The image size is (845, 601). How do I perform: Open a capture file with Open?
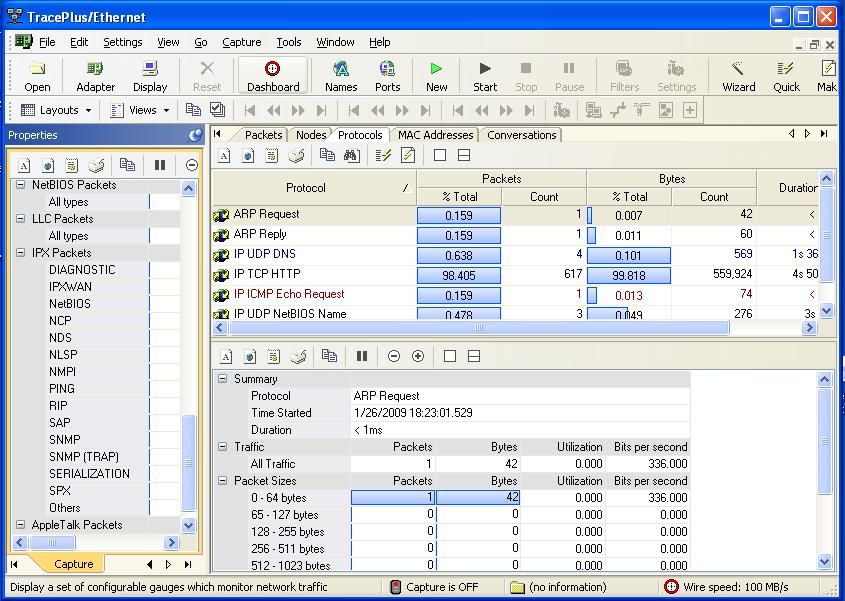pos(37,76)
